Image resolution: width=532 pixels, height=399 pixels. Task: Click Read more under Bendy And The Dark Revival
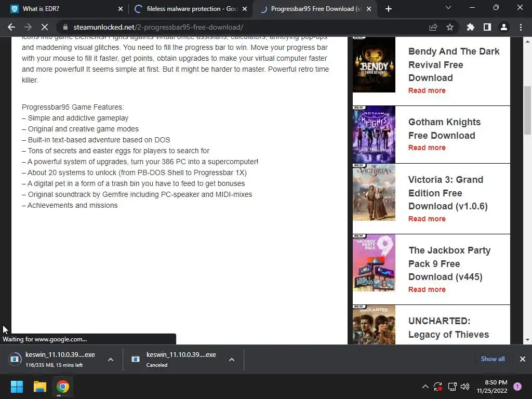tap(427, 90)
